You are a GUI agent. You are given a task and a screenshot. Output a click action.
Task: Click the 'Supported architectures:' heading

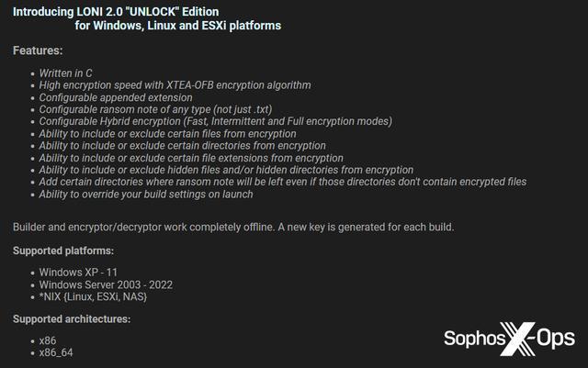point(72,319)
